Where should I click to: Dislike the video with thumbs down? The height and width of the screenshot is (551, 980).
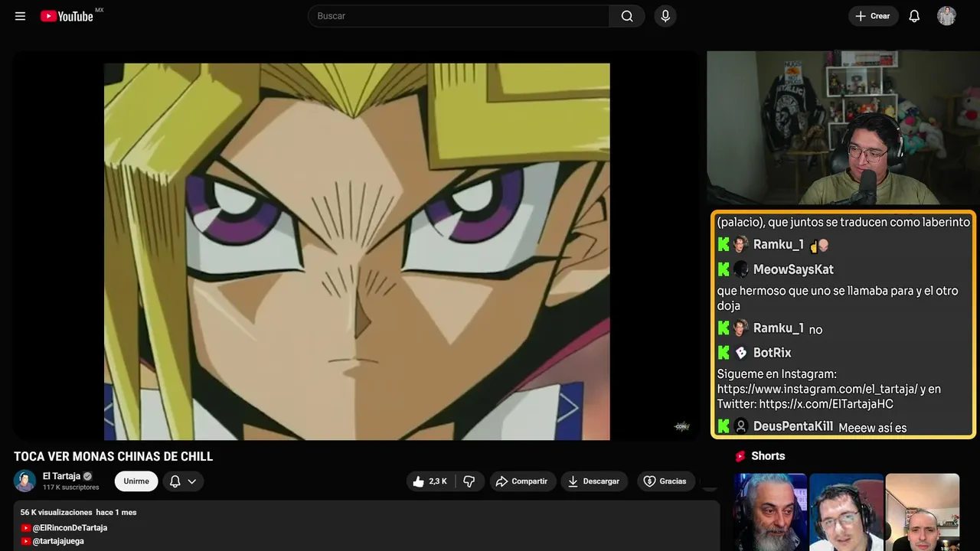point(469,481)
